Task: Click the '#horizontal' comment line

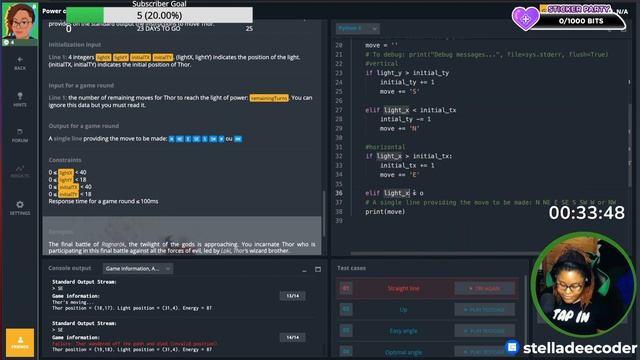Action: [385, 147]
